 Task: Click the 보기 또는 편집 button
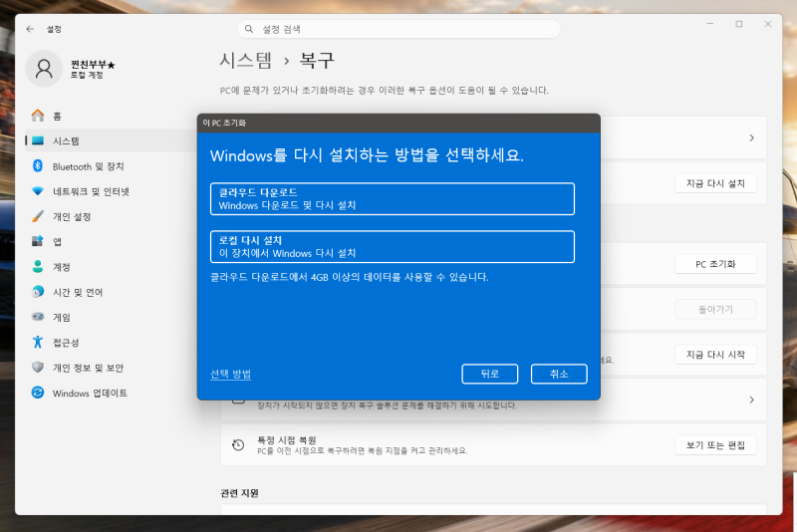coord(715,445)
